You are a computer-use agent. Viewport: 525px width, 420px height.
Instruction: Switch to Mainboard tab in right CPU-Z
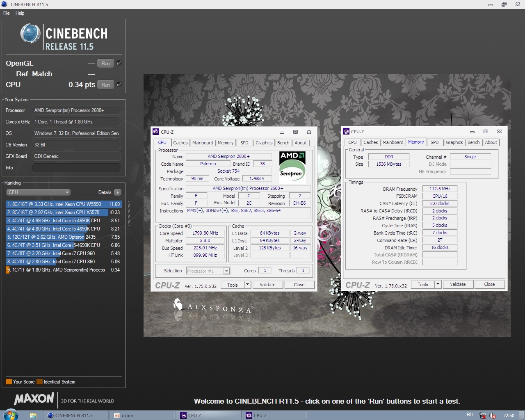pos(393,142)
